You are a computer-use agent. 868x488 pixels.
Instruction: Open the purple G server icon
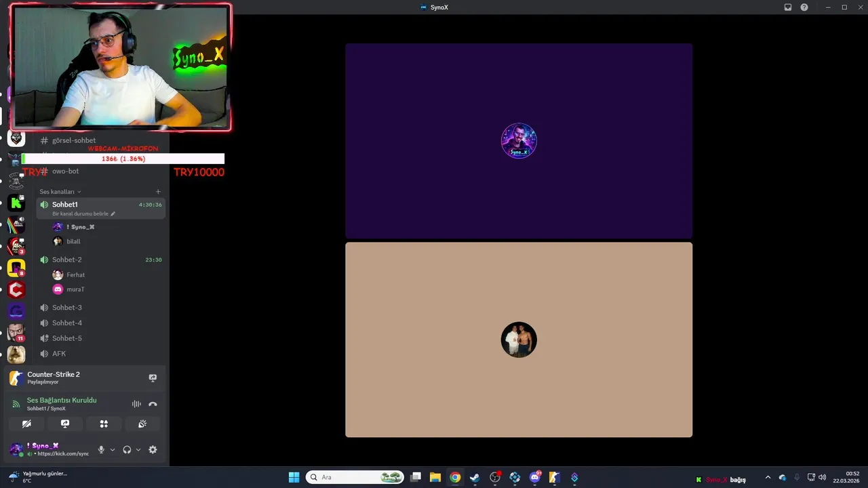tap(16, 312)
